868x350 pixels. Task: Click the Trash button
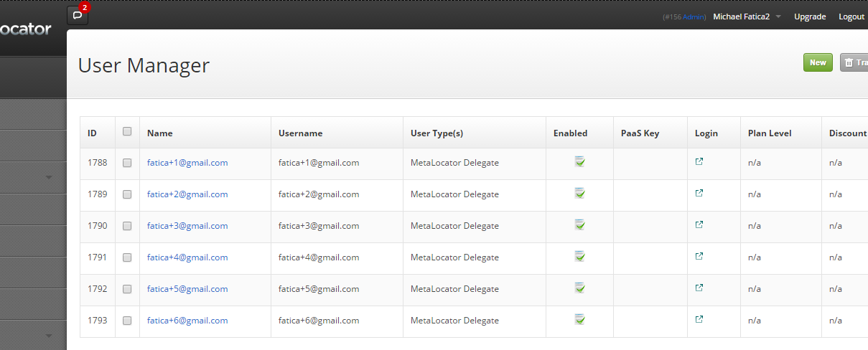[x=854, y=62]
